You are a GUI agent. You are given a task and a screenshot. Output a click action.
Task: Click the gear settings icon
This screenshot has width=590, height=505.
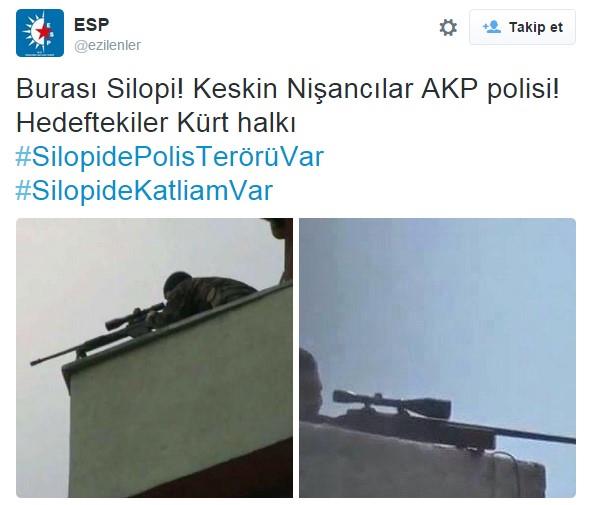click(x=448, y=27)
